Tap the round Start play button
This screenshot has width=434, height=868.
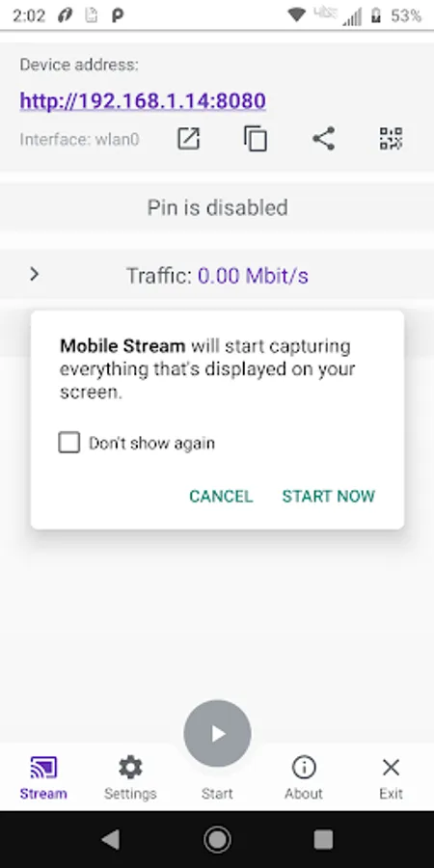click(217, 734)
